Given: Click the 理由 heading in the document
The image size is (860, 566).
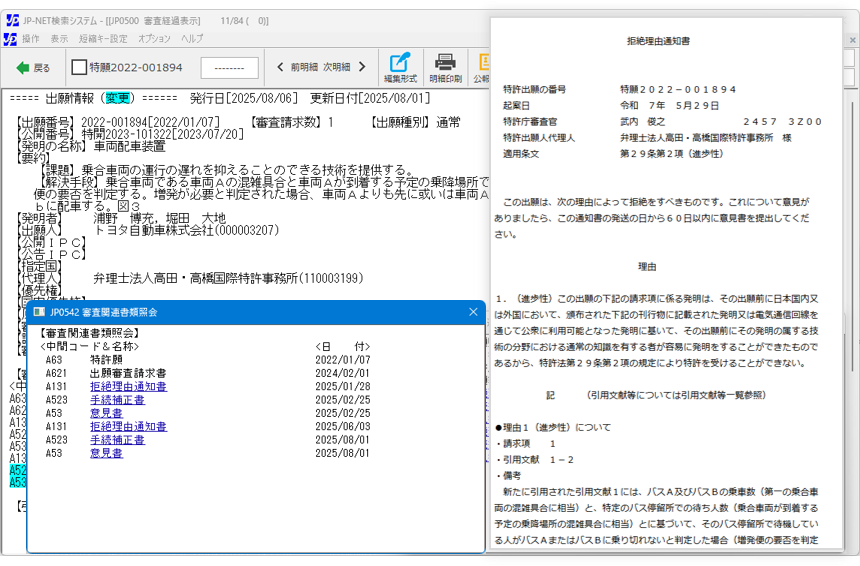Looking at the screenshot, I should click(x=647, y=267).
